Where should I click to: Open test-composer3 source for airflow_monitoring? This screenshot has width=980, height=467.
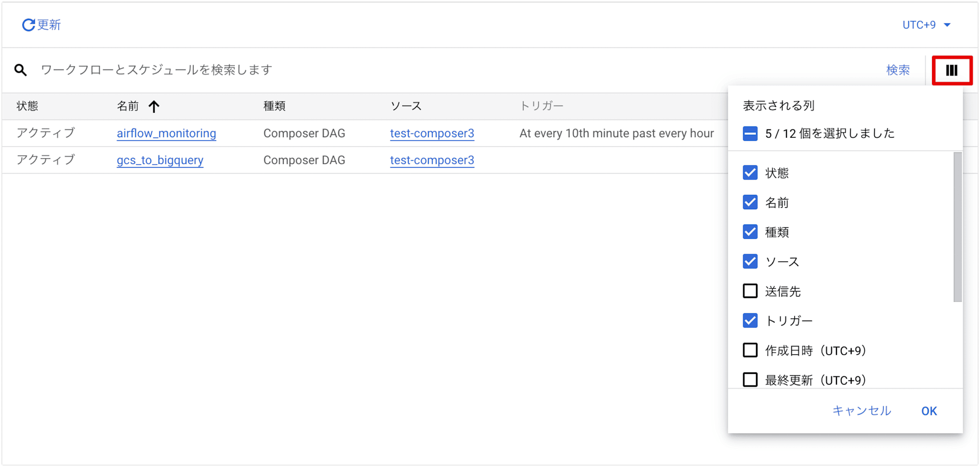(432, 133)
